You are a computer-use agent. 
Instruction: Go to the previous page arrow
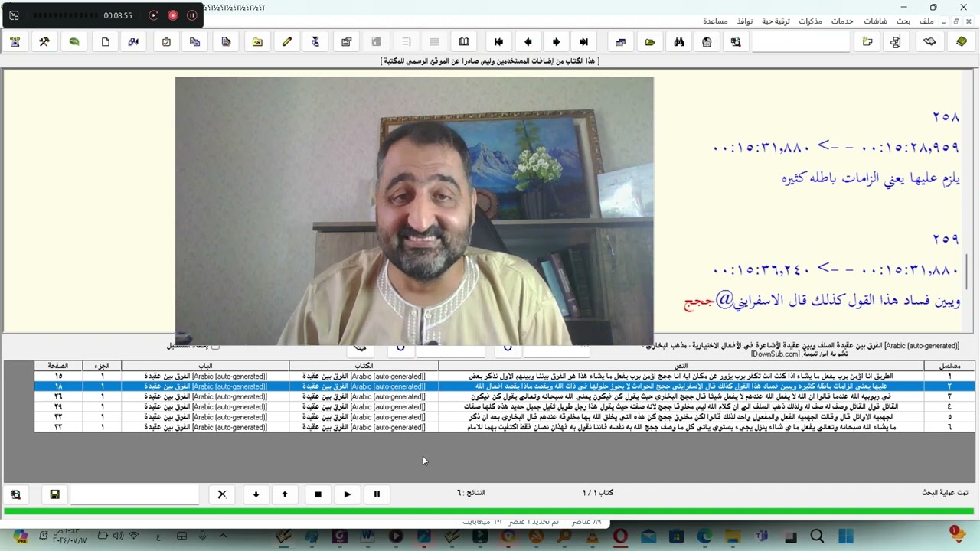point(528,42)
